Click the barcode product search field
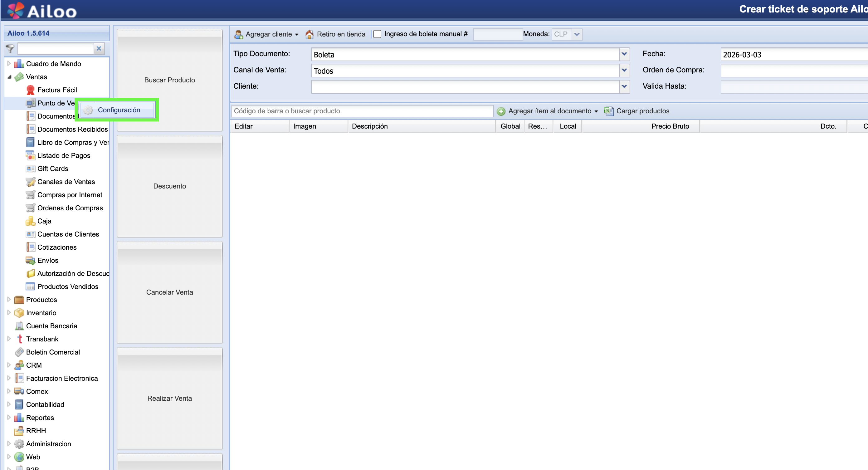The height and width of the screenshot is (470, 868). 362,111
